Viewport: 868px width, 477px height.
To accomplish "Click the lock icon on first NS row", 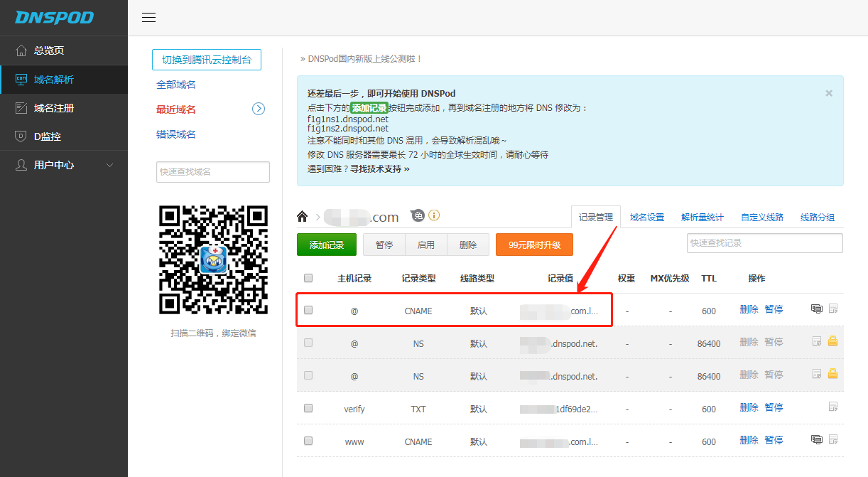I will tap(833, 341).
